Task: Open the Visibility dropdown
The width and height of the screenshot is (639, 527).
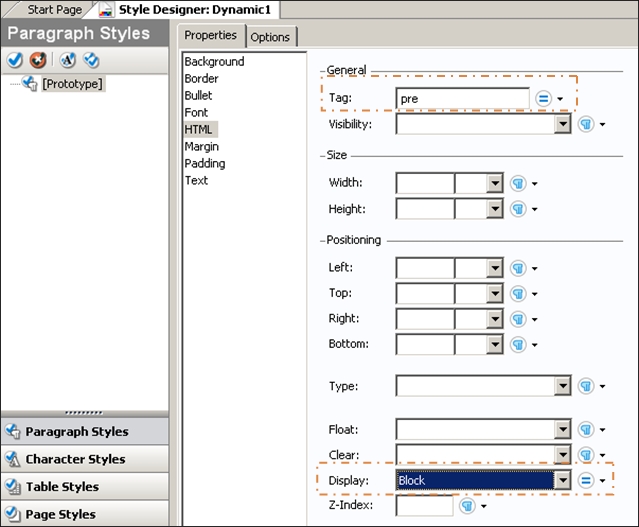Action: 563,125
